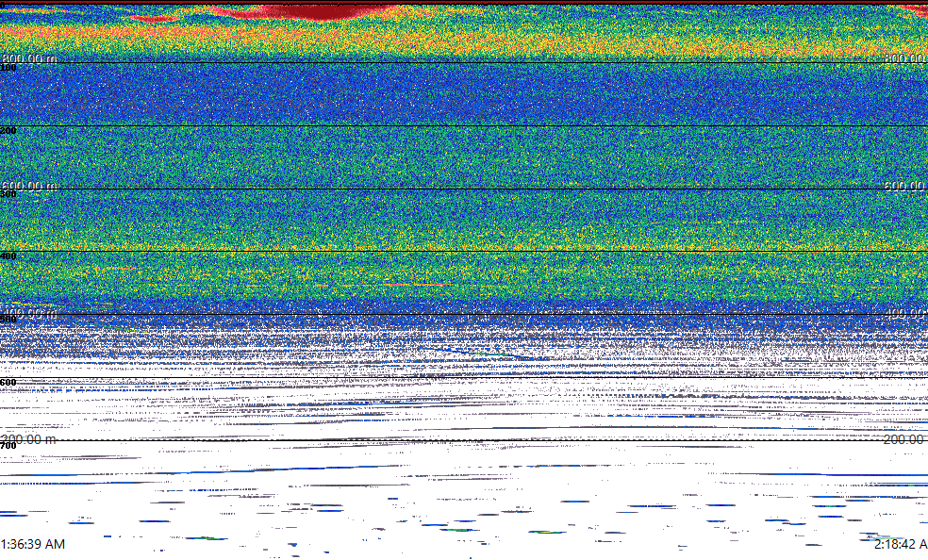Viewport: 928px width, 560px height.
Task: Click the left-edge 800.00 m range label
Action: point(28,58)
